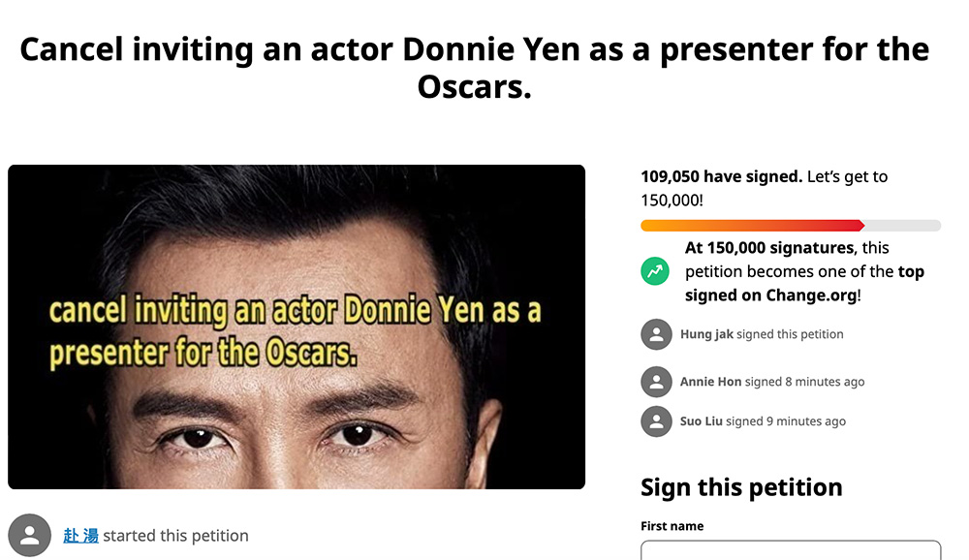Click the "Sign this petition" heading

click(x=741, y=487)
